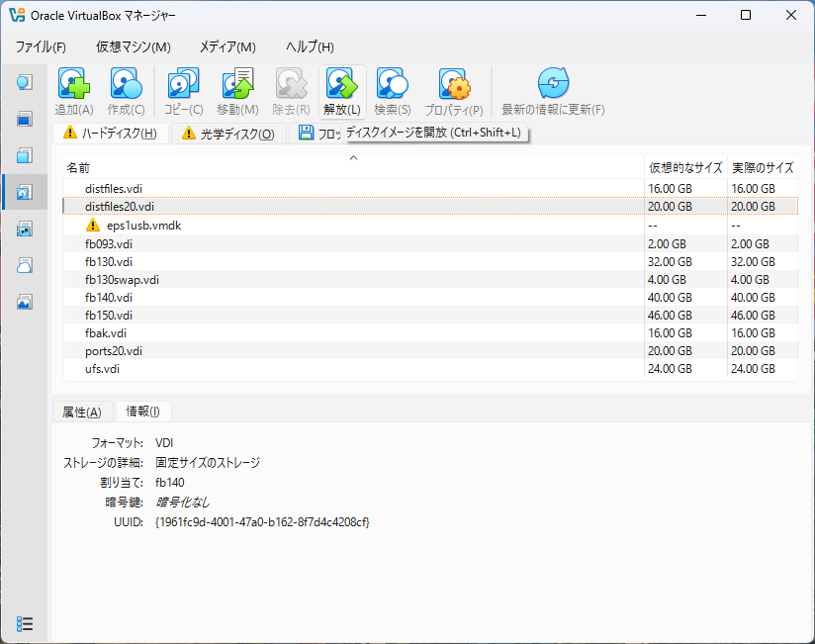Click the list view icon at sidebar bottom
Image resolution: width=815 pixels, height=644 pixels.
coord(25,623)
